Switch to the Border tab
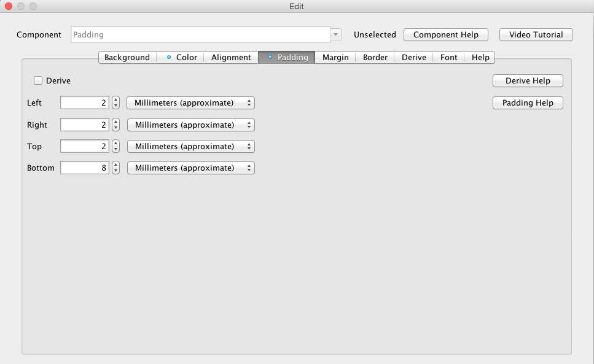Image resolution: width=594 pixels, height=364 pixels. (374, 57)
